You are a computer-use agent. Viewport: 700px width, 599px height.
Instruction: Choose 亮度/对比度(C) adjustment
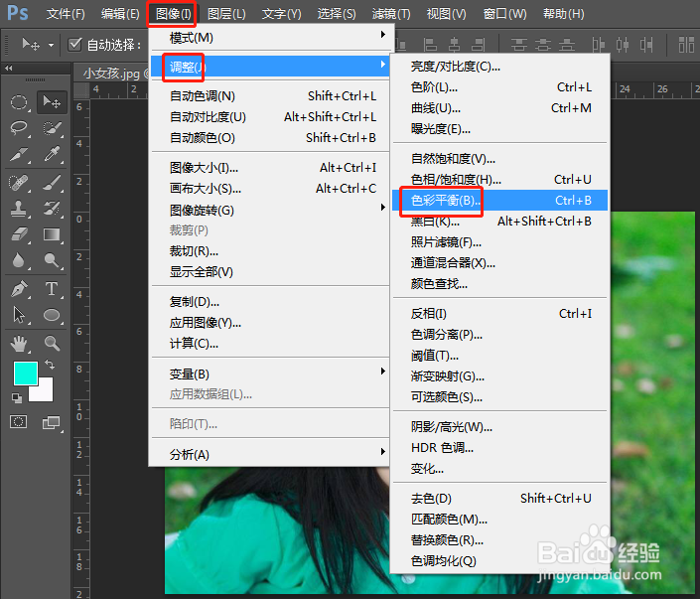500,67
